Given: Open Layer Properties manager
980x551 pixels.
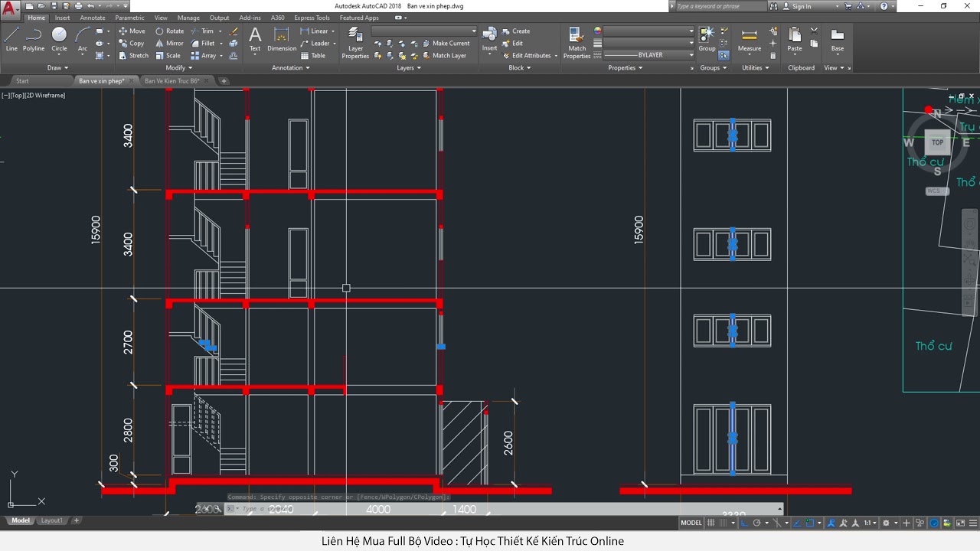Looking at the screenshot, I should click(x=355, y=43).
